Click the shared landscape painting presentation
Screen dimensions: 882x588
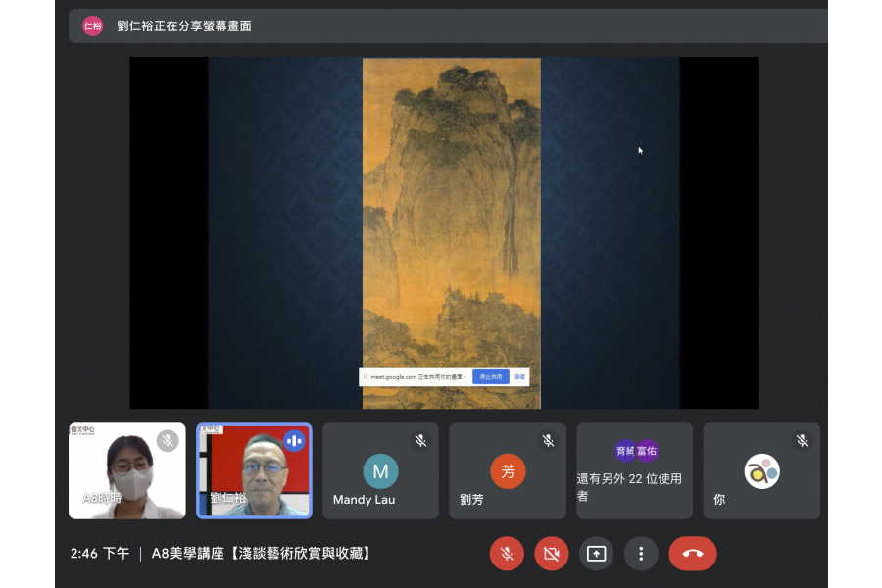[x=452, y=233]
